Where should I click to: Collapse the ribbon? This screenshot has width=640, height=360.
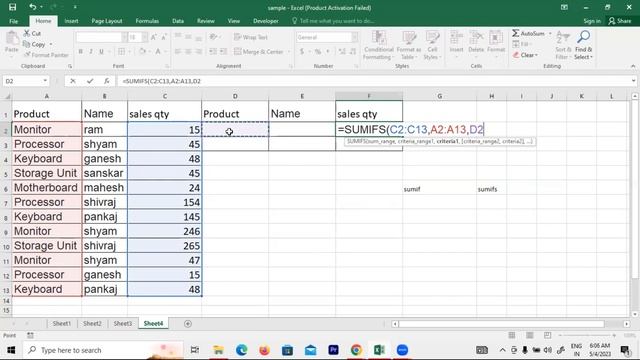click(633, 66)
